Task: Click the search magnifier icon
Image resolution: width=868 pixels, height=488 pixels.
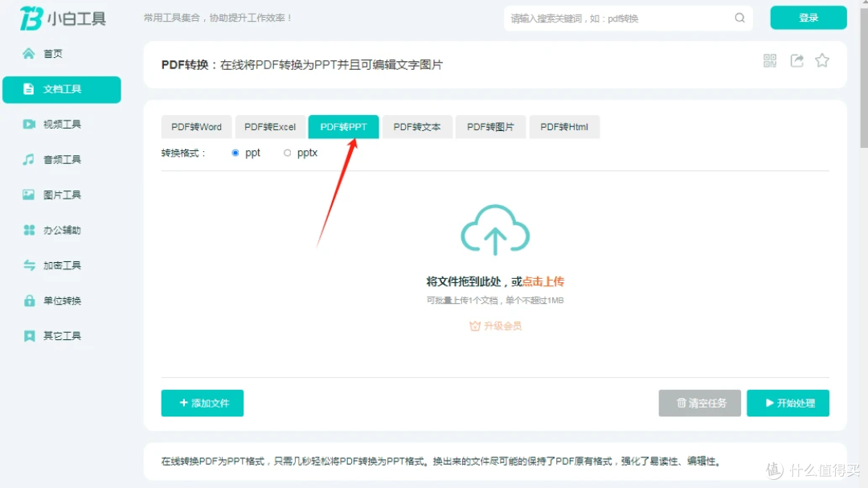Action: click(739, 18)
